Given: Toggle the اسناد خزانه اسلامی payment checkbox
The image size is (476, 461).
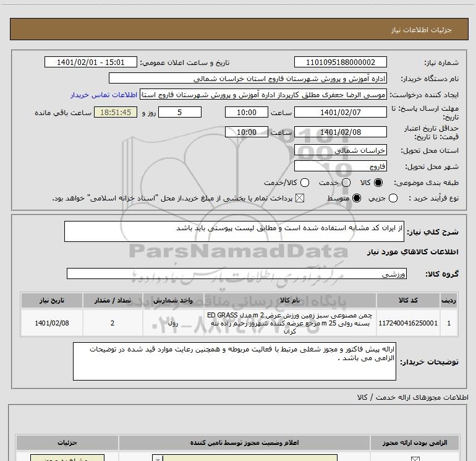Looking at the screenshot, I should tap(300, 198).
